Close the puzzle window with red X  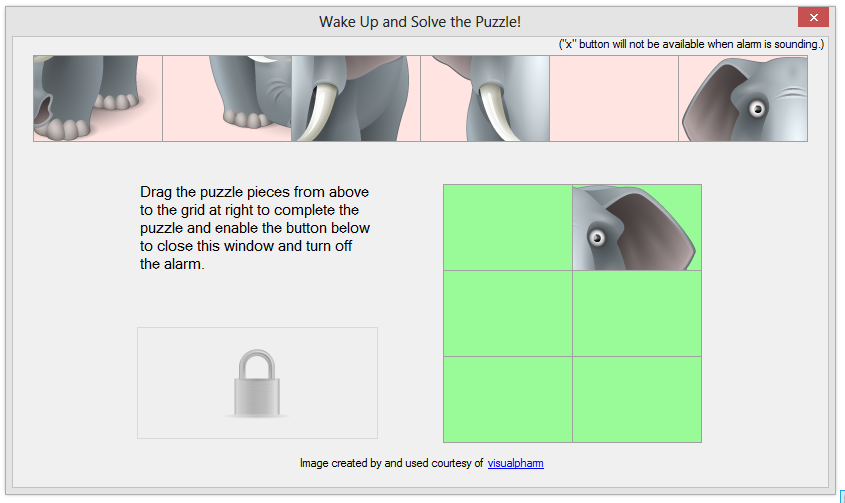812,17
